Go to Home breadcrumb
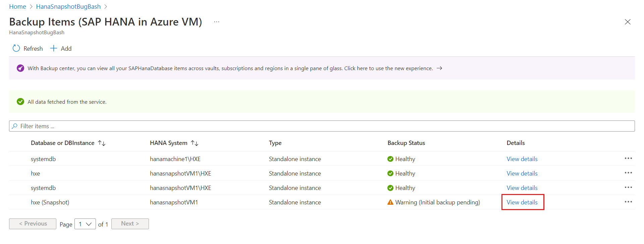The width and height of the screenshot is (644, 244). point(17,7)
